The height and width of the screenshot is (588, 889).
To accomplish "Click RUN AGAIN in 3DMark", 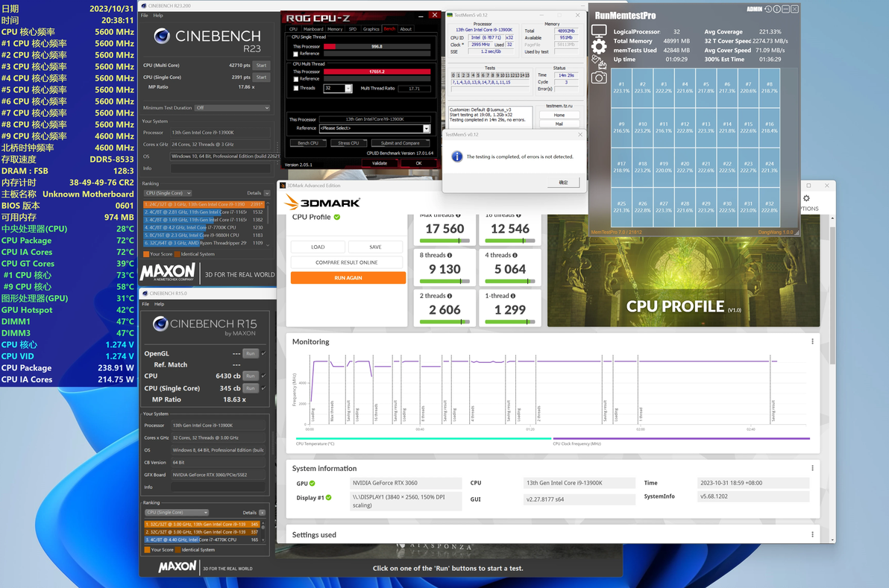I will pyautogui.click(x=348, y=278).
